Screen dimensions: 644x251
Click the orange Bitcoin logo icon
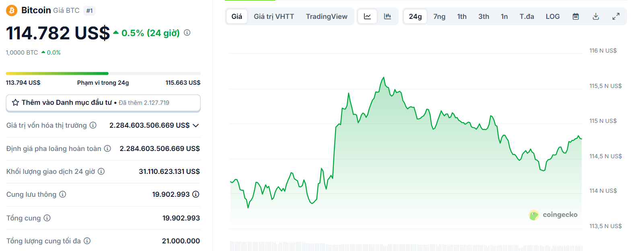(x=11, y=10)
